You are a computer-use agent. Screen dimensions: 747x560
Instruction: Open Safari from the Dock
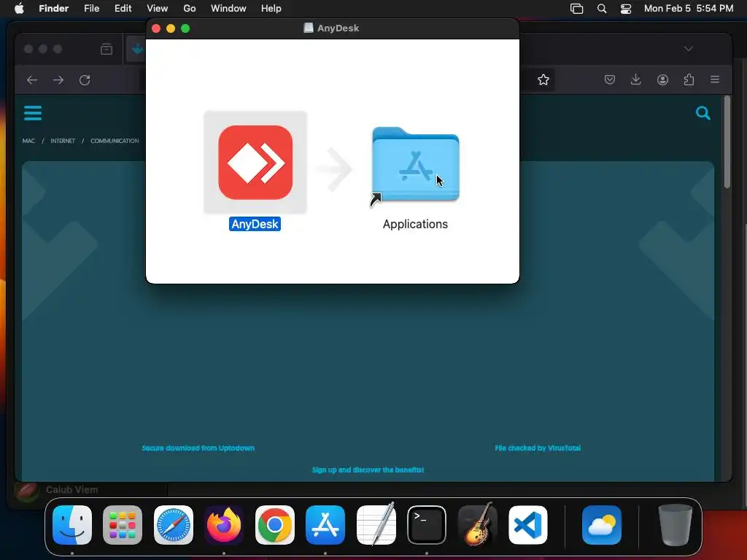click(x=174, y=525)
